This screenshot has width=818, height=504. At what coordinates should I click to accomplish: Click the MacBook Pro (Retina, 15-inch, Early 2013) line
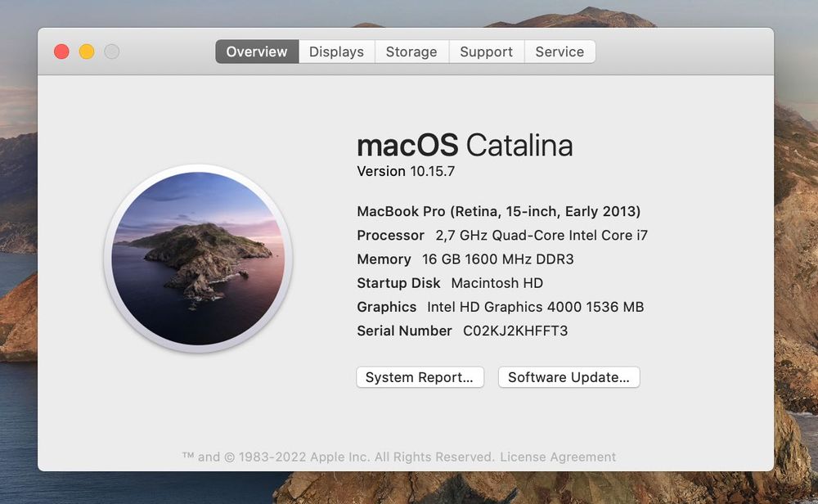(499, 211)
